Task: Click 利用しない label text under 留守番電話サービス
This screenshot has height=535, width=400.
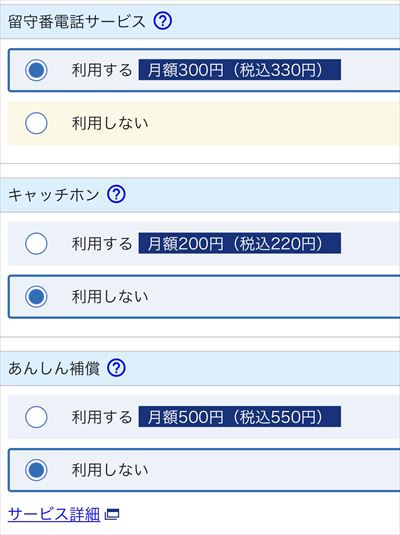Action: (x=110, y=123)
